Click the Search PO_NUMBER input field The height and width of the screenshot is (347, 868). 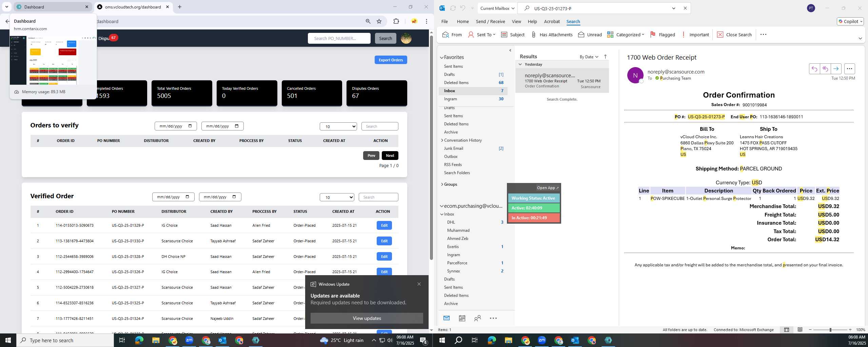(x=339, y=38)
